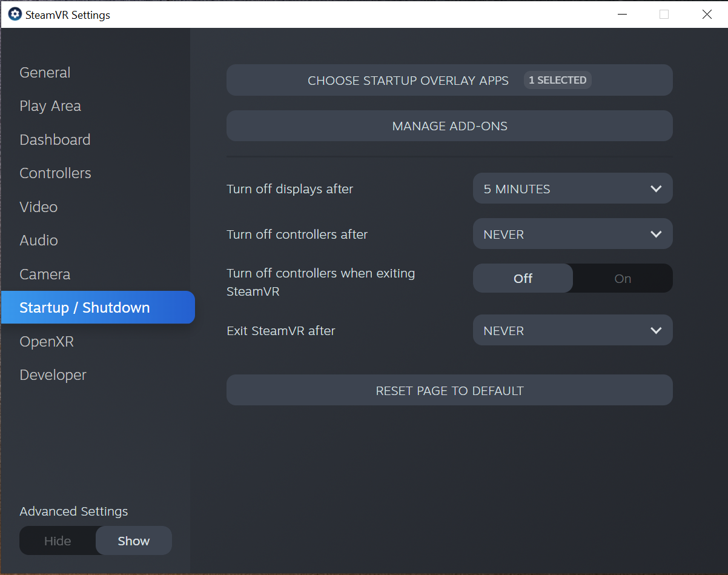Switch to Camera settings

click(x=45, y=274)
